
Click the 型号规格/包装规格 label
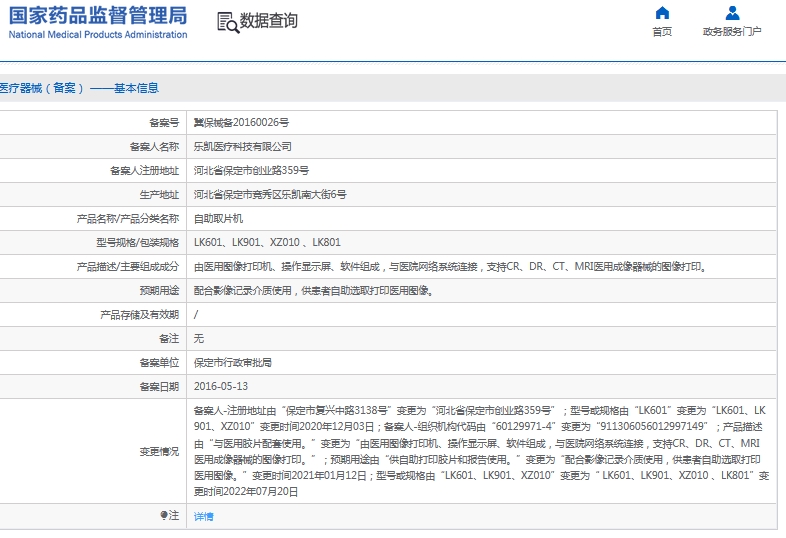(137, 243)
